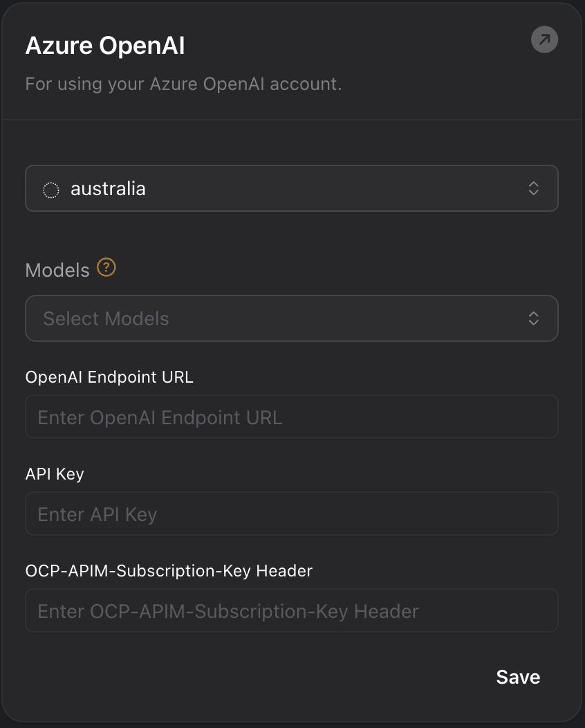585x728 pixels.
Task: Open the australia deployment dropdown
Action: [x=291, y=188]
